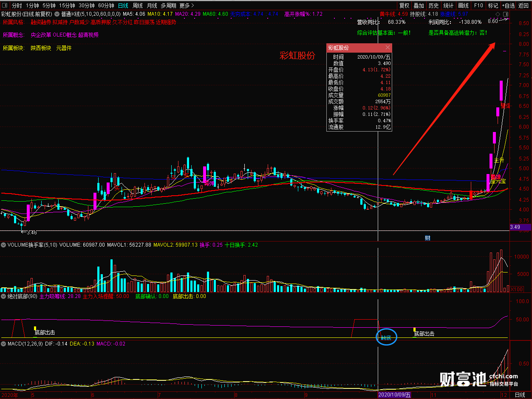Click the MA20: 4.29 label
This screenshot has width=532, height=399.
pos(188,14)
